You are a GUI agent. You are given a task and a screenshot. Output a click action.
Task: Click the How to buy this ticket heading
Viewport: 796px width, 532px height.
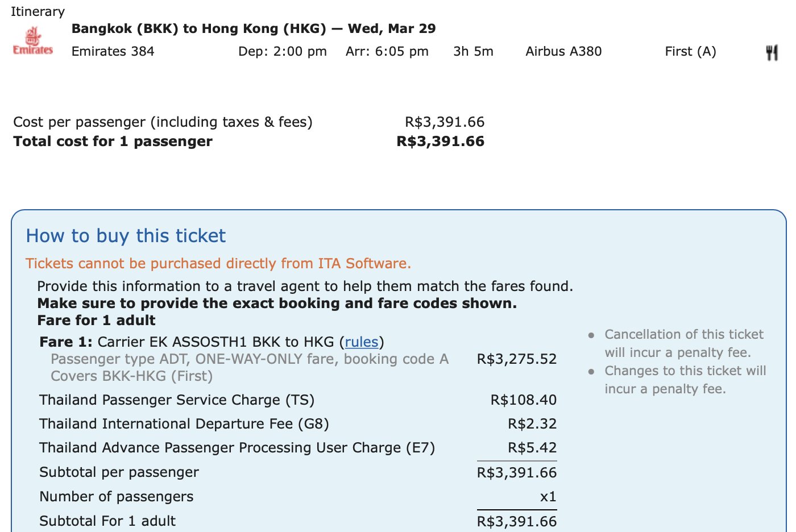tap(126, 236)
